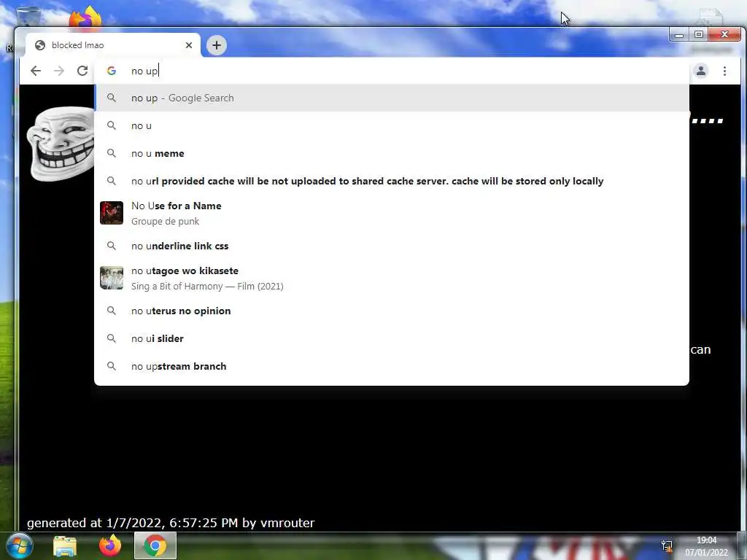The height and width of the screenshot is (560, 747).
Task: Click search icon beside 'no url provided cache'
Action: [112, 181]
